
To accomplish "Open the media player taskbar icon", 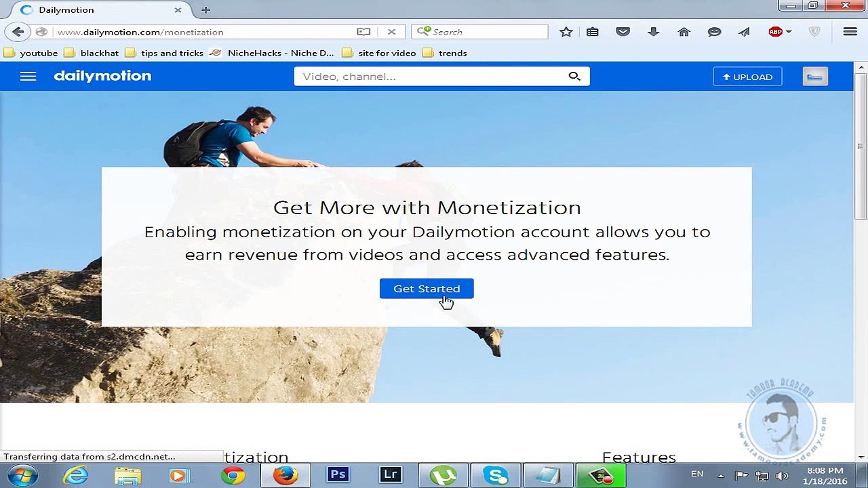I will tap(179, 475).
